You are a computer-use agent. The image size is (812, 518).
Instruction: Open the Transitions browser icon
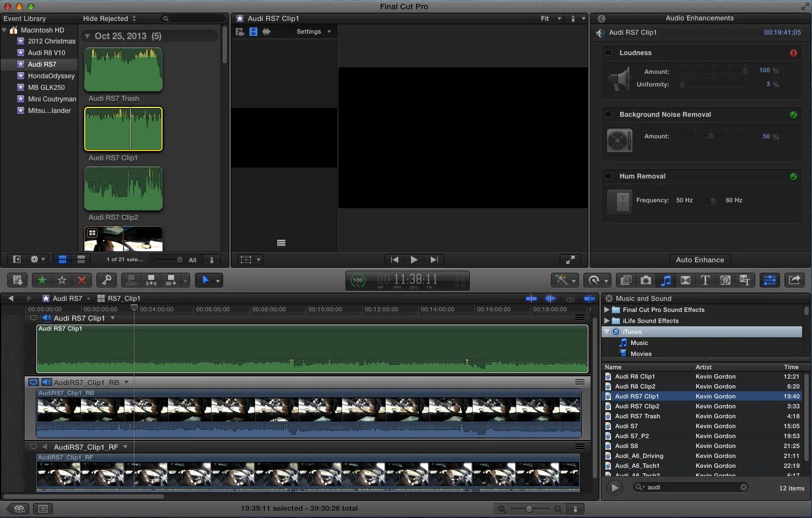[x=685, y=280]
